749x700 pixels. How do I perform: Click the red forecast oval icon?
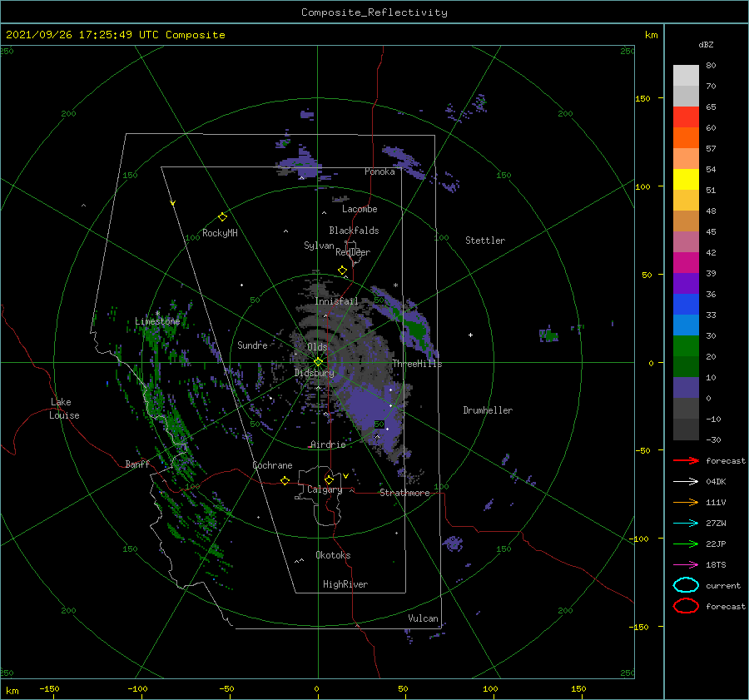(686, 606)
